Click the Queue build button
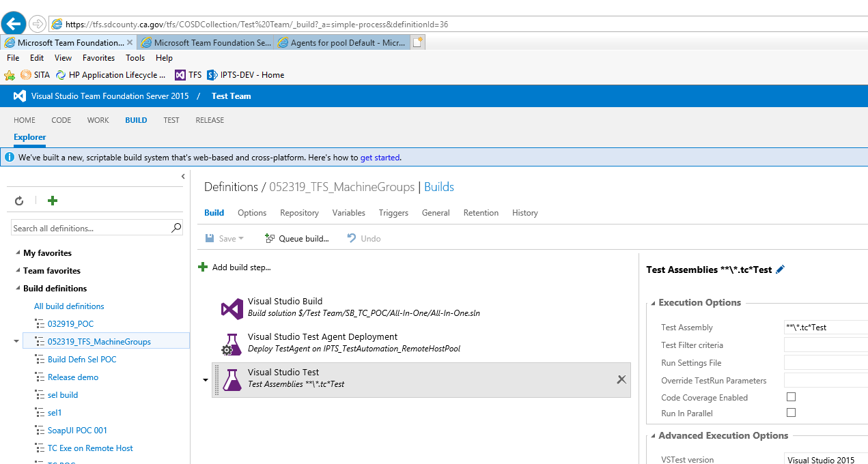 pyautogui.click(x=296, y=239)
